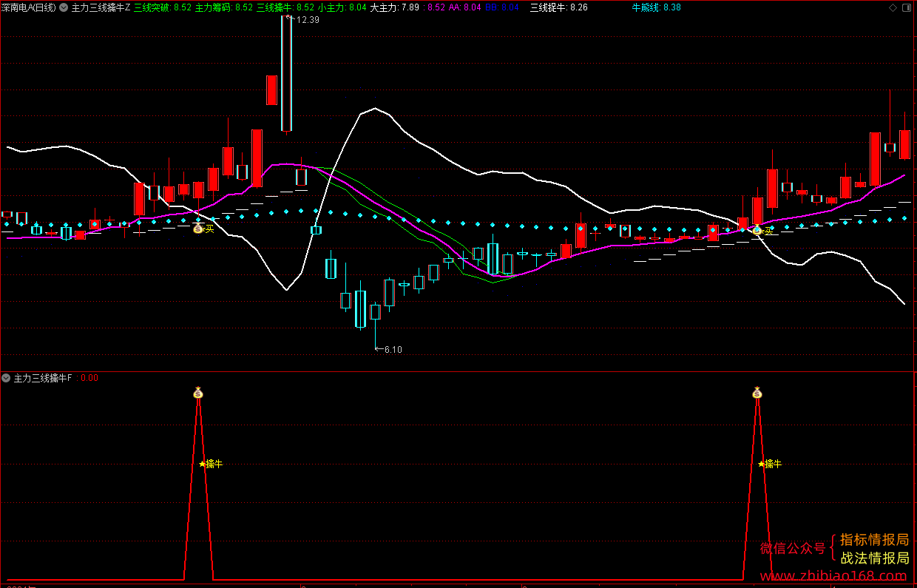The width and height of the screenshot is (917, 588).
Task: Click the 小主力: 8.04 readout
Action: (342, 7)
